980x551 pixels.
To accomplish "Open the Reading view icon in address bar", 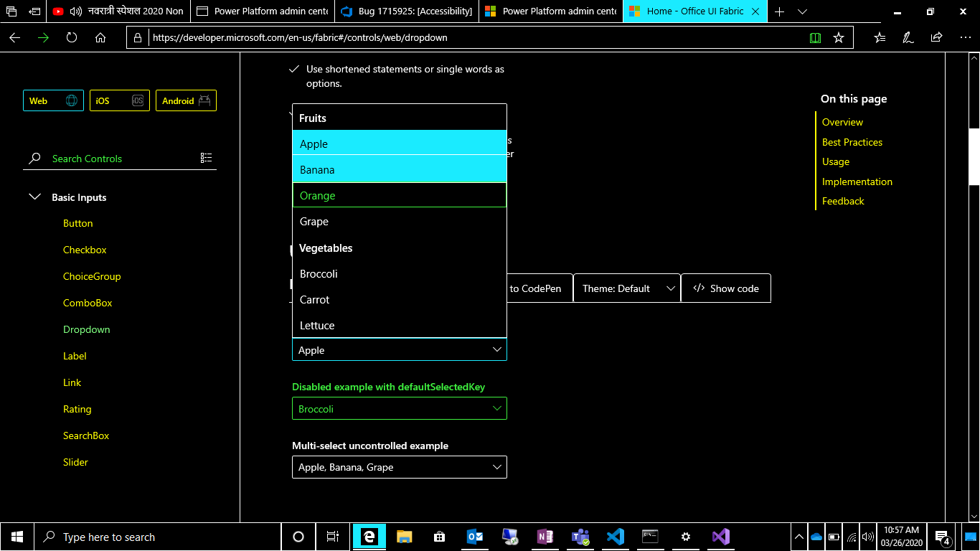I will tap(815, 38).
